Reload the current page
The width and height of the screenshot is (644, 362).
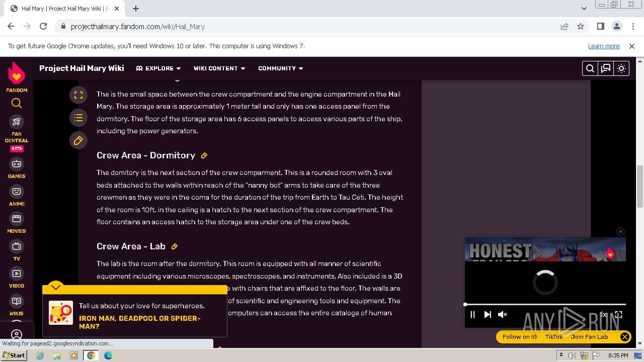tap(43, 27)
